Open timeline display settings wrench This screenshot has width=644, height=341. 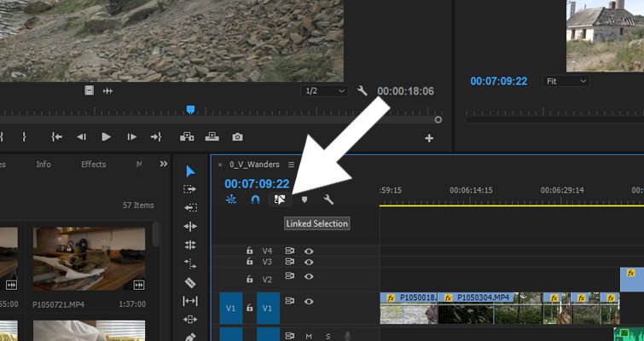click(328, 199)
